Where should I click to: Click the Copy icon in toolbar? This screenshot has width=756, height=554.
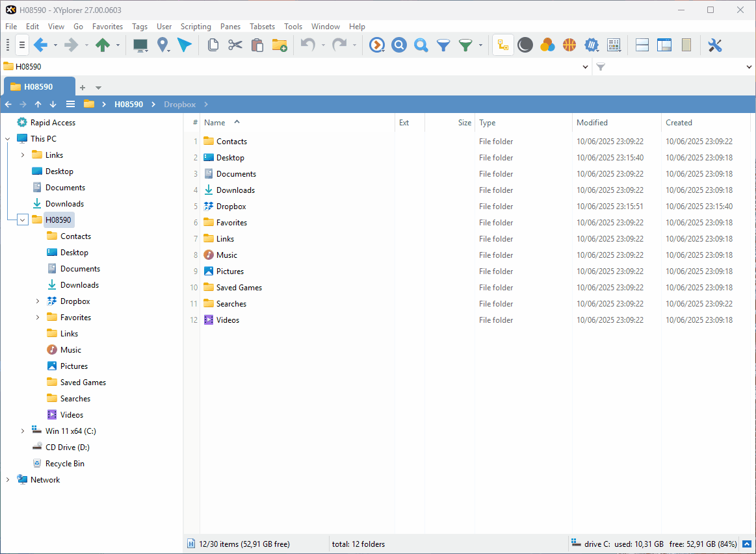[x=213, y=45]
